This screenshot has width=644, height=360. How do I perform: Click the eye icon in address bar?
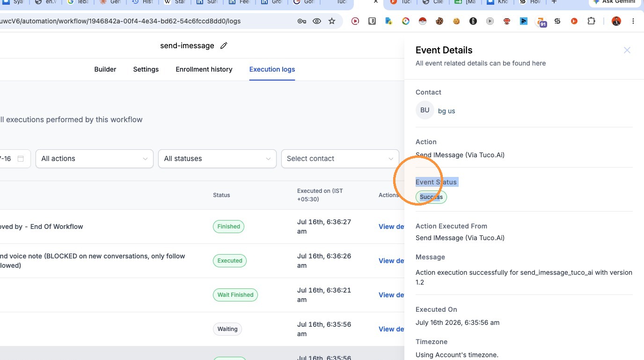[317, 21]
